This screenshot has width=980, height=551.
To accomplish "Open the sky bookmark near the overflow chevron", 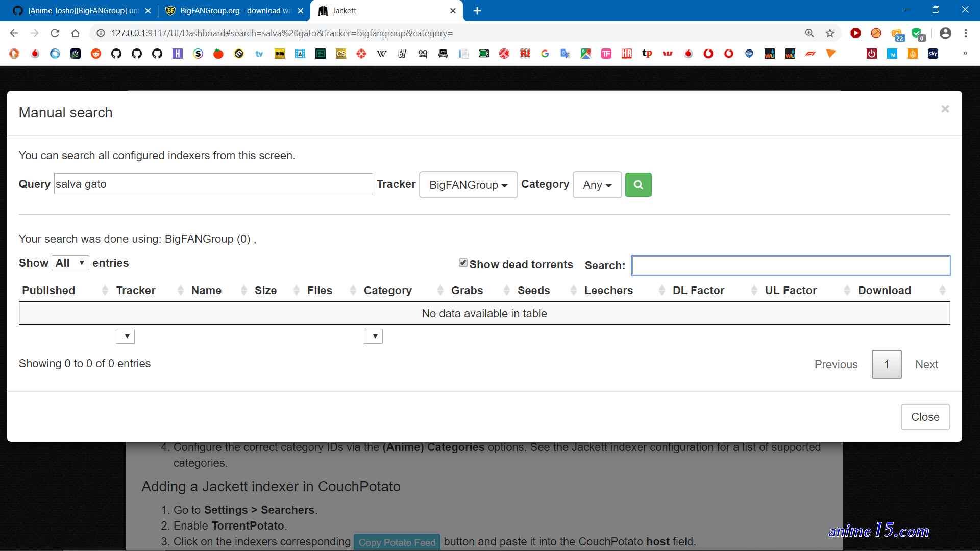I will coord(933,54).
